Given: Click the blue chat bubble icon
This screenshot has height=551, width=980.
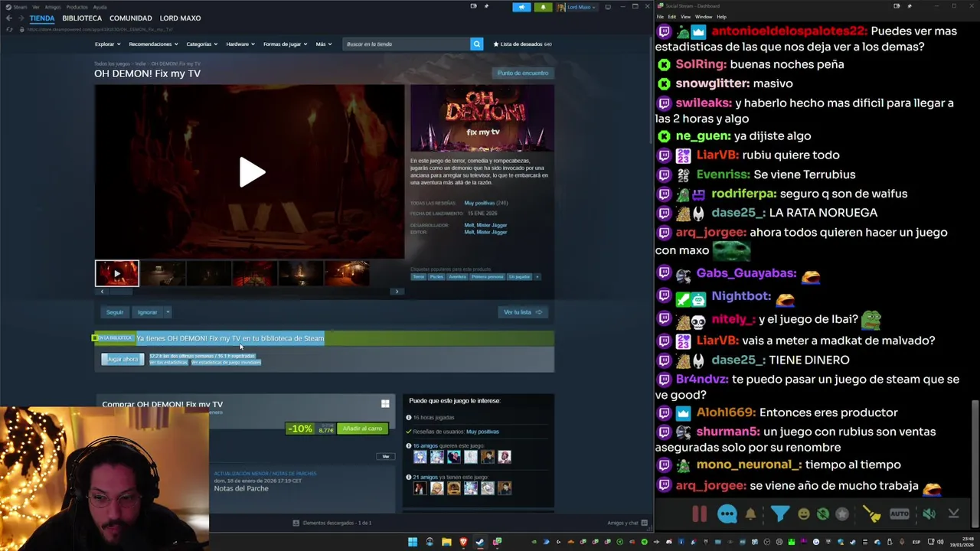Looking at the screenshot, I should pos(727,514).
